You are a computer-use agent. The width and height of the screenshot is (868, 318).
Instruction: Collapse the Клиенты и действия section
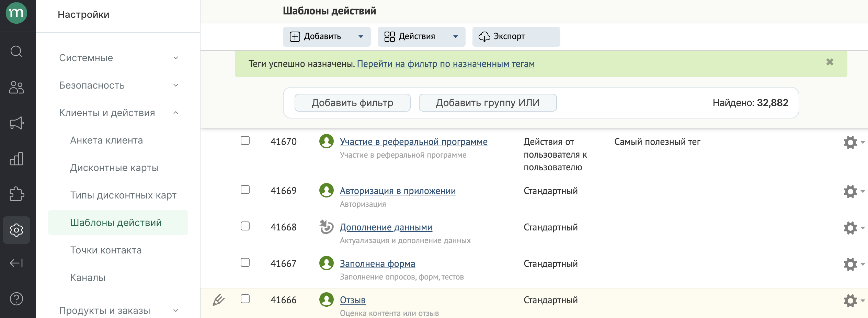coord(118,113)
